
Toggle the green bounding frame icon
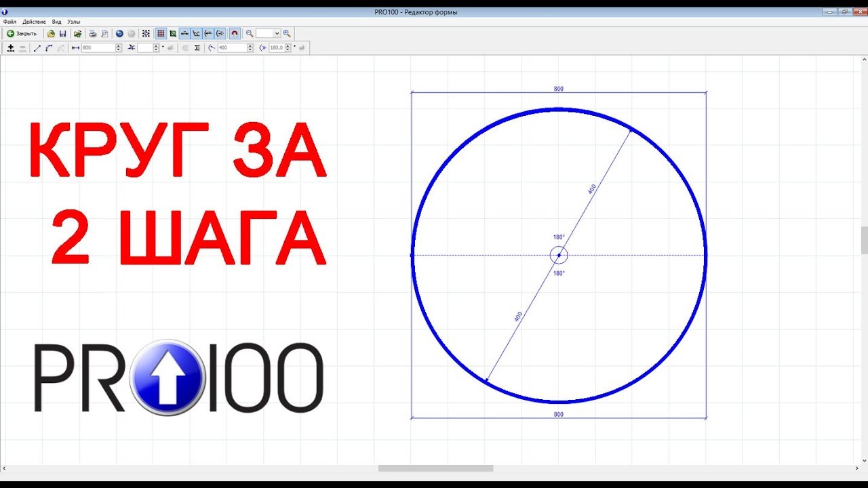(x=173, y=33)
